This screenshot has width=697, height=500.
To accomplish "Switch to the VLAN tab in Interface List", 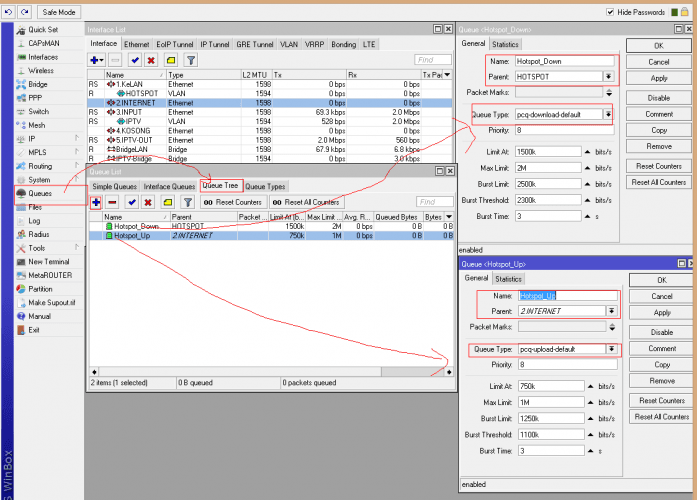I will tap(288, 44).
